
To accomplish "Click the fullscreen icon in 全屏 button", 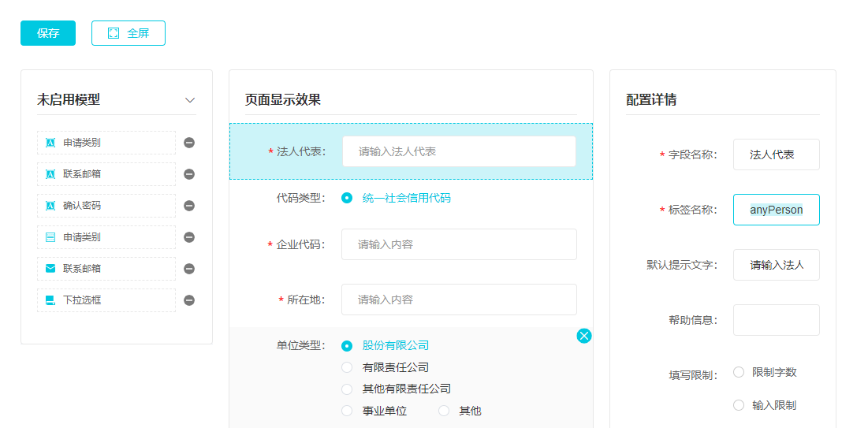I will click(x=114, y=33).
